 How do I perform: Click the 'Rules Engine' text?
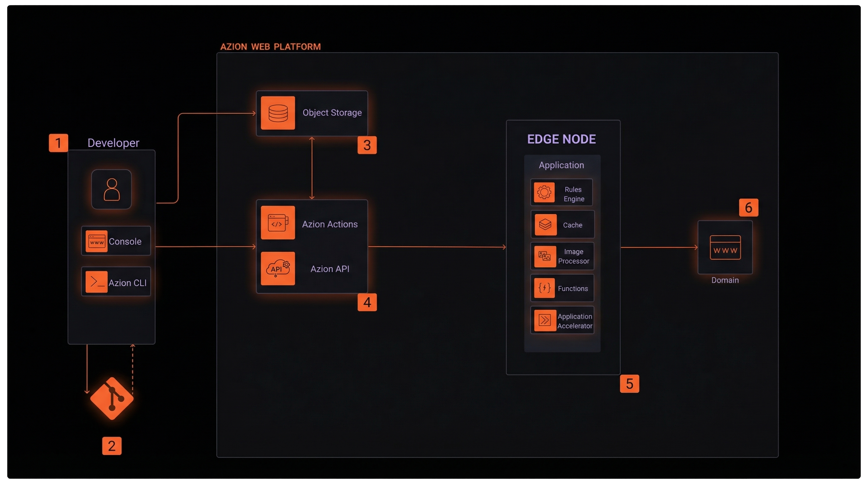pyautogui.click(x=574, y=194)
